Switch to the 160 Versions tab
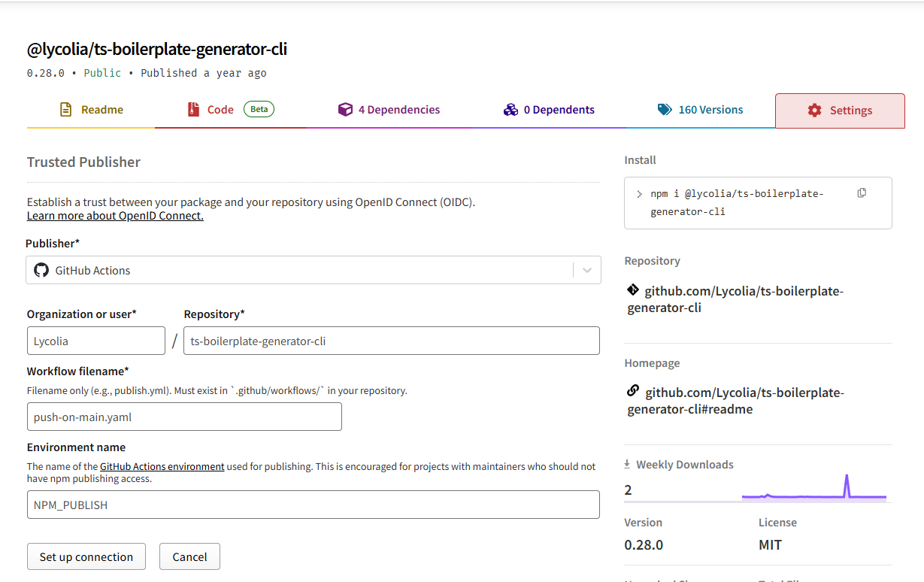 click(x=710, y=110)
